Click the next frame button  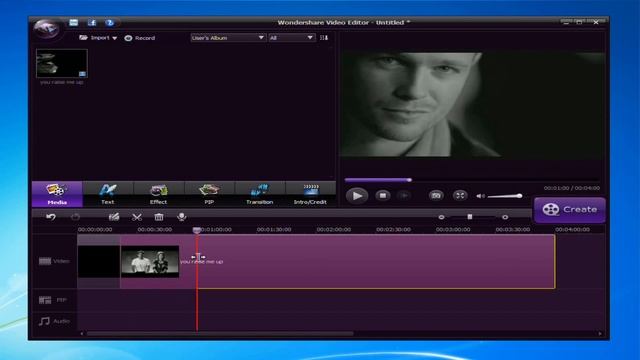(x=404, y=196)
